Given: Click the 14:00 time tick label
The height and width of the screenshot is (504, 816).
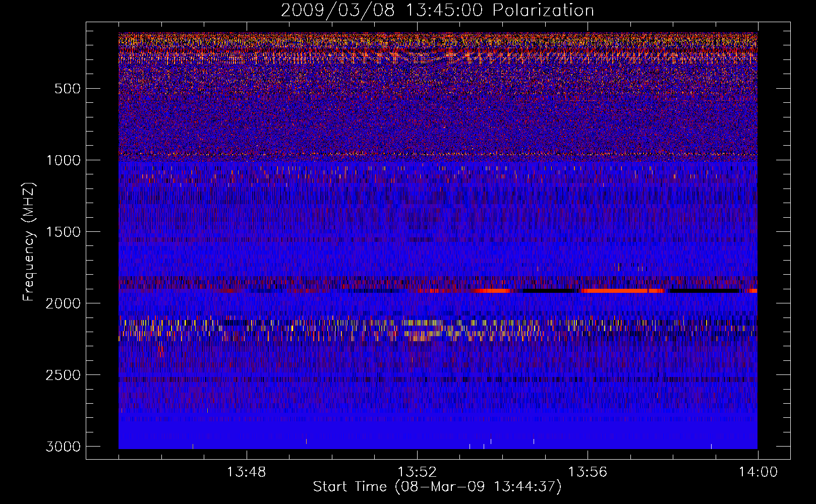Looking at the screenshot, I should click(x=758, y=472).
